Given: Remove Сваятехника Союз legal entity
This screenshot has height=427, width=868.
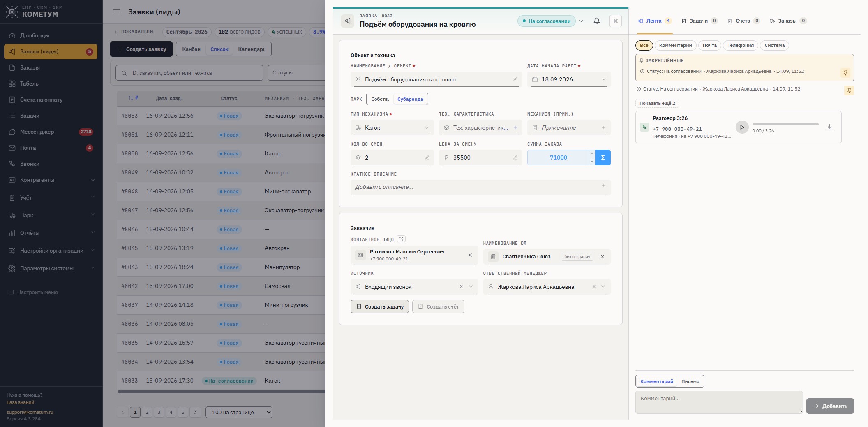Looking at the screenshot, I should click(603, 257).
